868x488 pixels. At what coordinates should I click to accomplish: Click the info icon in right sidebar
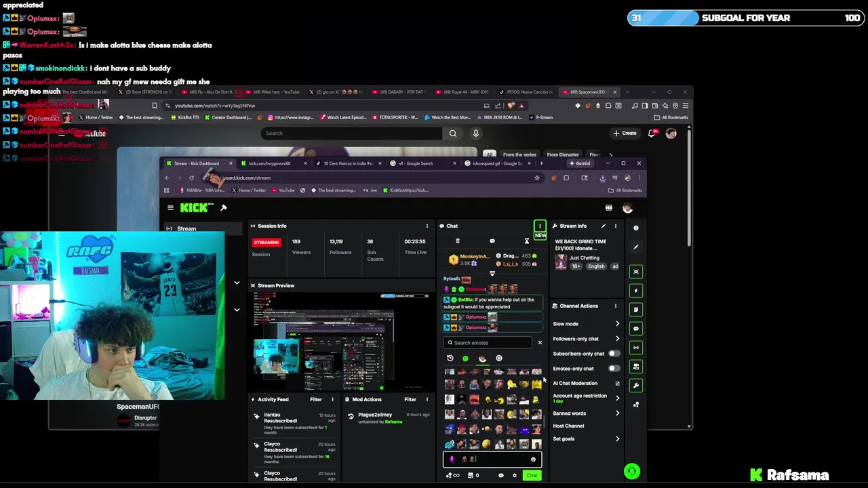[636, 228]
